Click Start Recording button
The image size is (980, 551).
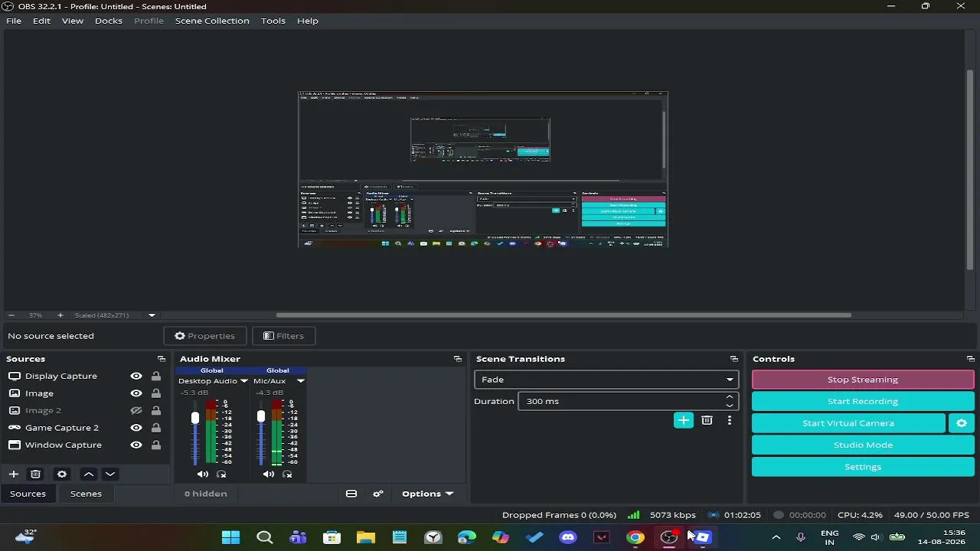click(863, 401)
